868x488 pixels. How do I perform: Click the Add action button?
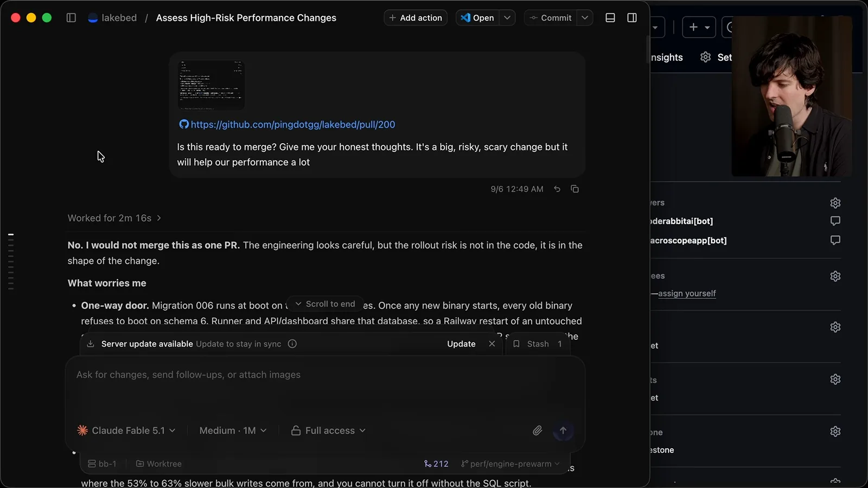click(x=416, y=18)
